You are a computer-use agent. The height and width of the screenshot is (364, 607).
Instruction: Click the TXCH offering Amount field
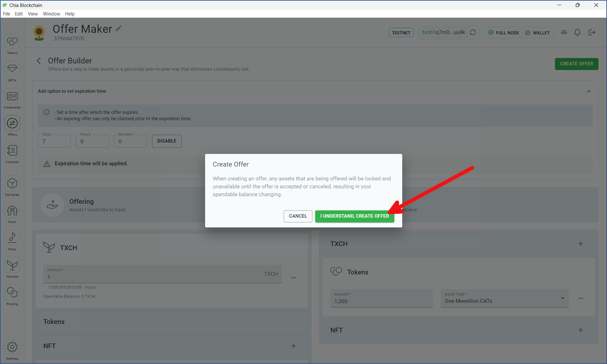point(162,274)
